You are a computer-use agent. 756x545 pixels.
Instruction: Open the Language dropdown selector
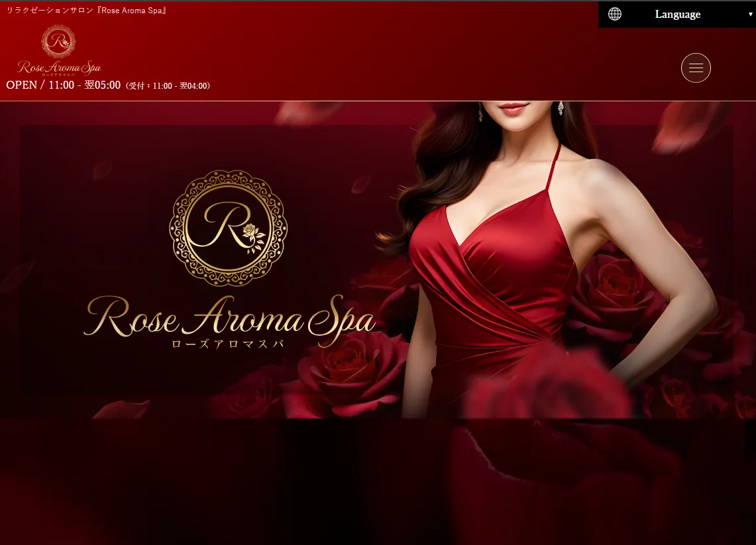[677, 14]
